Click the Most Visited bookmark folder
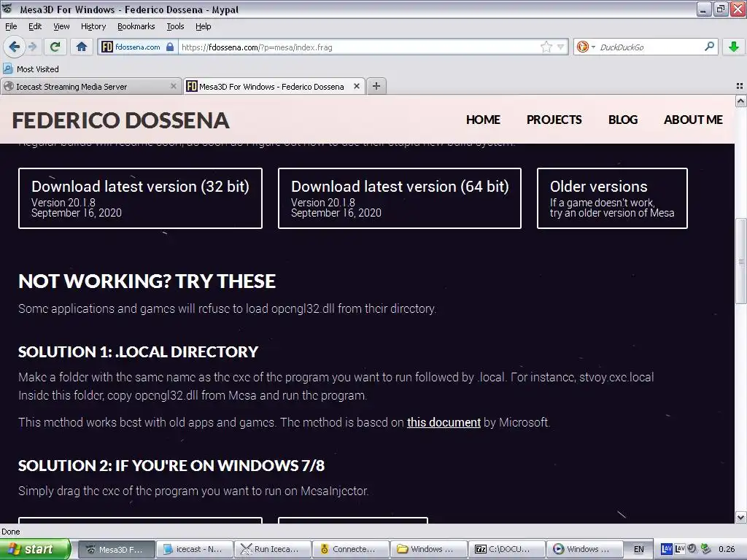 pyautogui.click(x=31, y=69)
